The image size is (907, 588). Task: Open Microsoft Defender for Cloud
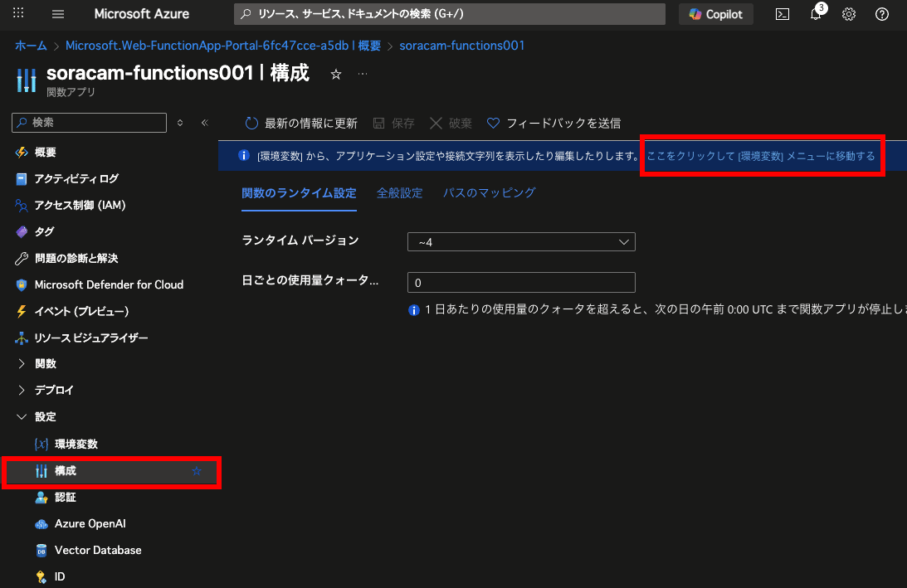click(x=110, y=285)
